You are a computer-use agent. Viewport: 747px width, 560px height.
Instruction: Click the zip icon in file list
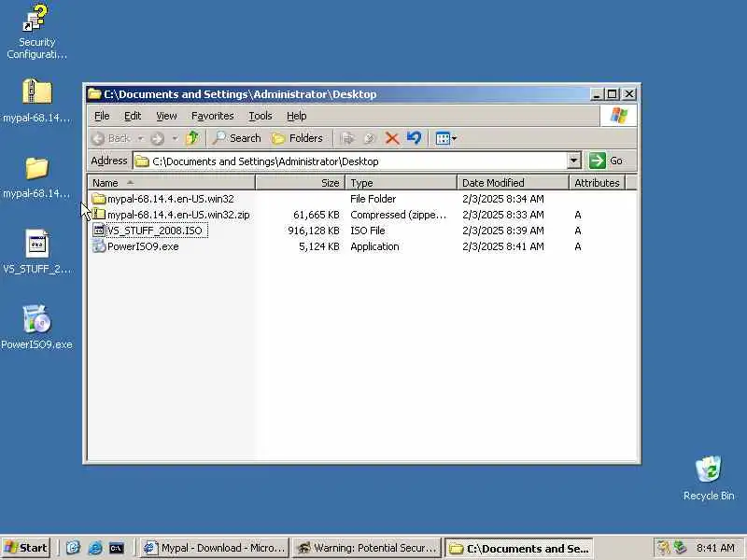[99, 215]
